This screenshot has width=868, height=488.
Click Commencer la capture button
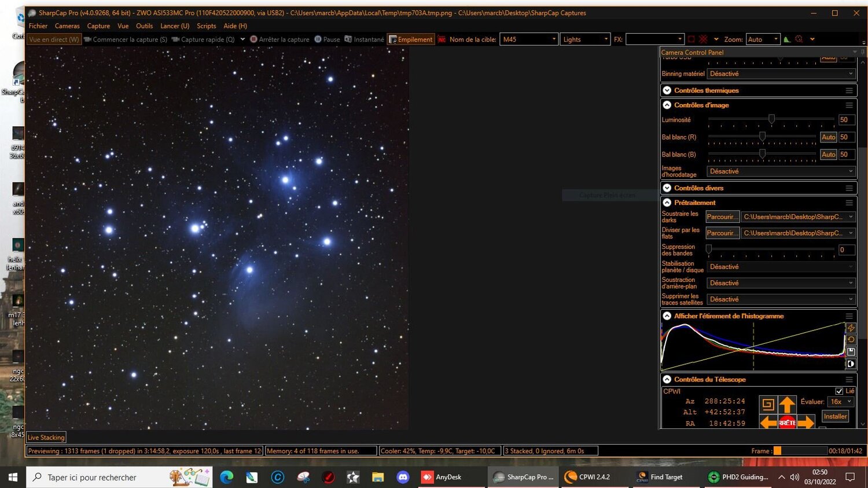click(126, 39)
